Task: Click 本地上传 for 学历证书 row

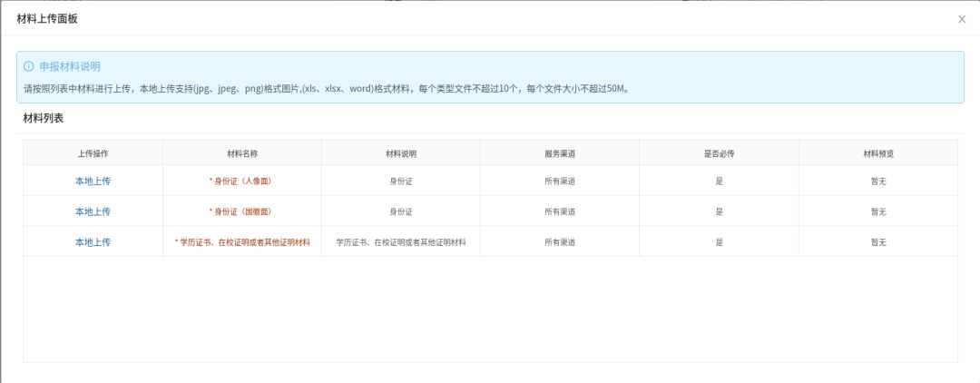Action: pyautogui.click(x=93, y=241)
